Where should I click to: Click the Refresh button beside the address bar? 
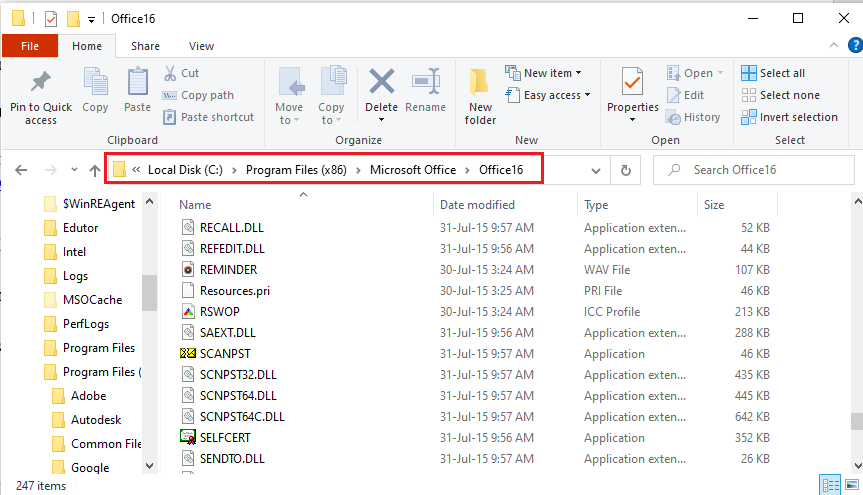point(626,170)
